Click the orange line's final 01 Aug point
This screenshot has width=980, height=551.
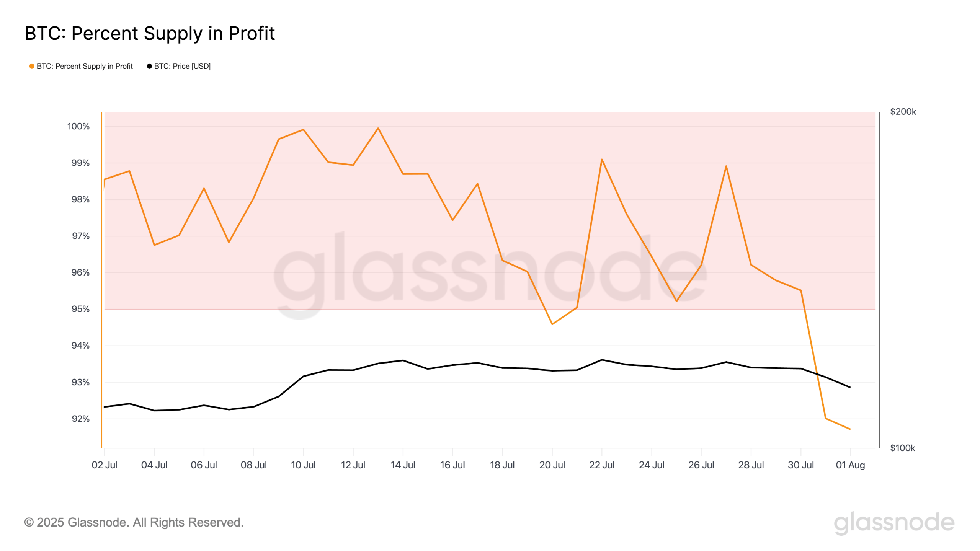[x=850, y=429]
